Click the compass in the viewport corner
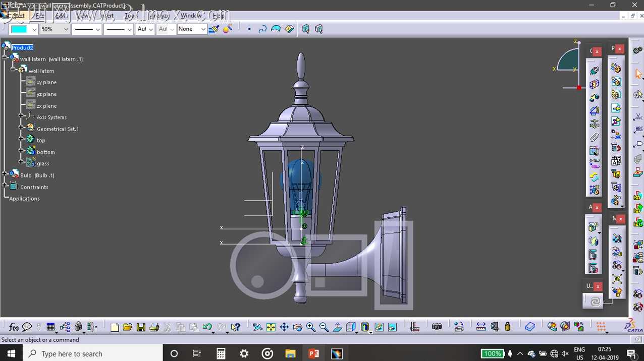 569,65
